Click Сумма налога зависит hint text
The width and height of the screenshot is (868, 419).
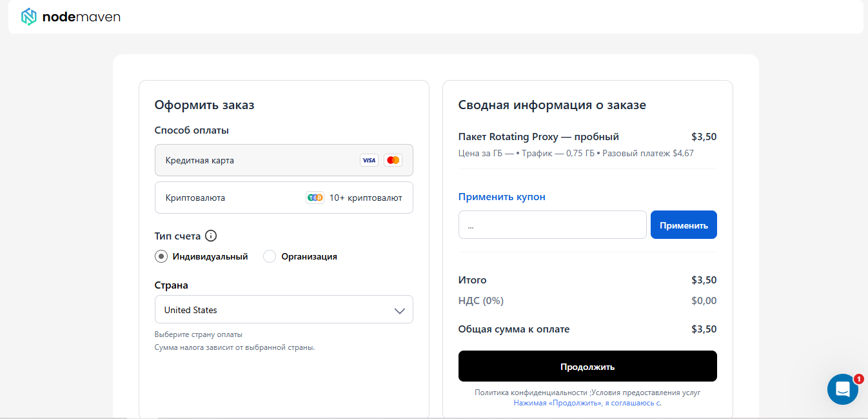click(x=235, y=347)
